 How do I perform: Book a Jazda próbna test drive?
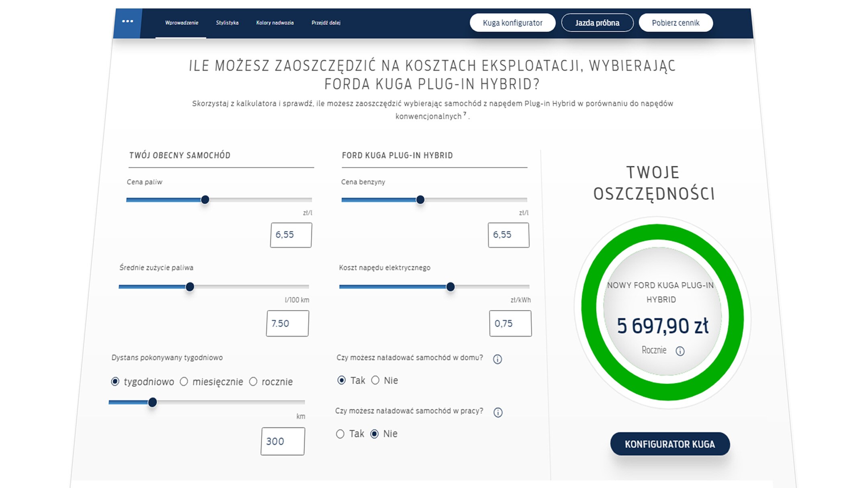pyautogui.click(x=597, y=23)
